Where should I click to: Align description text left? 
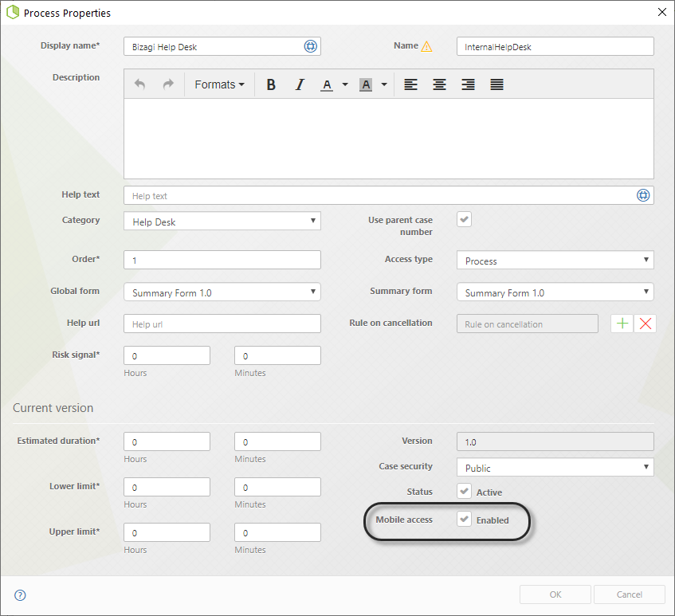[x=410, y=84]
